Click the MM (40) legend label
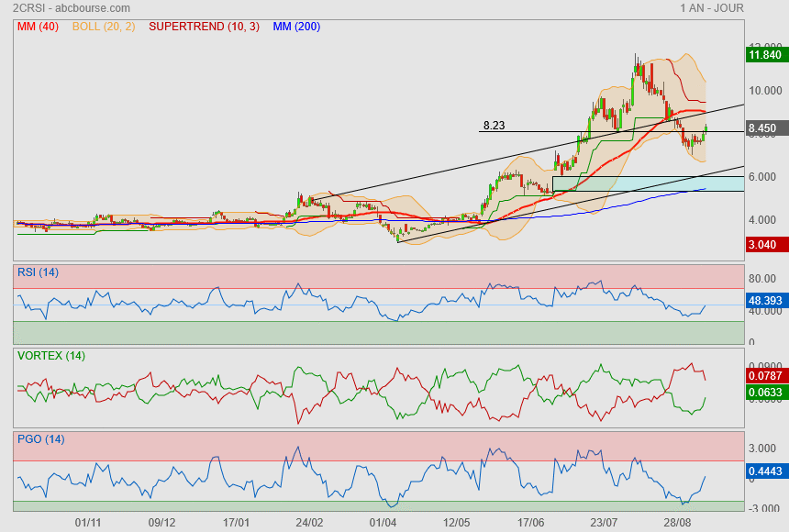Image resolution: width=789 pixels, height=532 pixels. (38, 27)
